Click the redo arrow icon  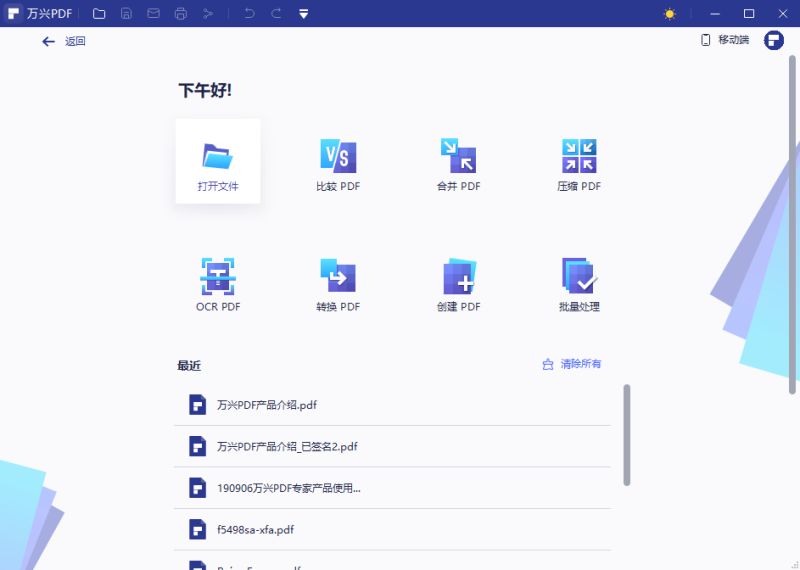coord(277,14)
